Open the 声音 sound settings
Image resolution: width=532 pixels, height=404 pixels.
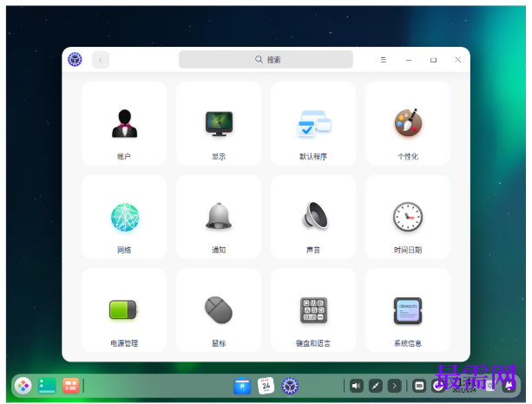[313, 217]
